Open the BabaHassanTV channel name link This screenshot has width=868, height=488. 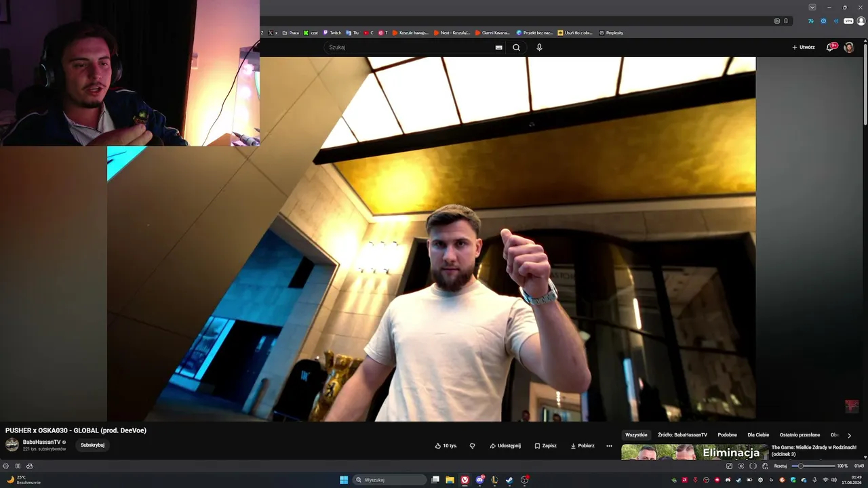tap(41, 442)
